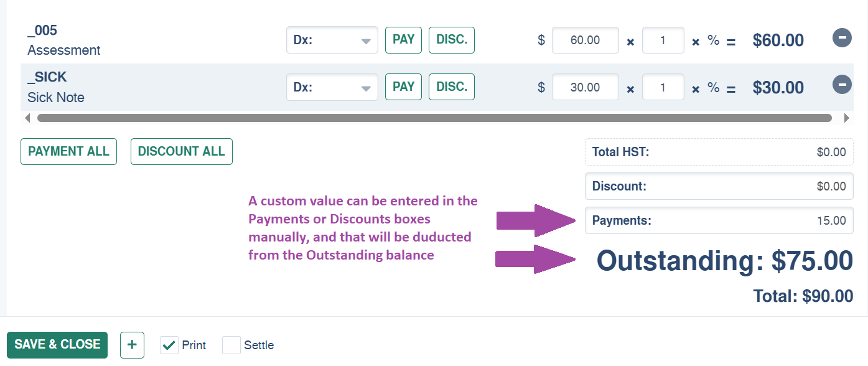
Task: Apply DISC. to the Sick Note item
Action: point(452,87)
